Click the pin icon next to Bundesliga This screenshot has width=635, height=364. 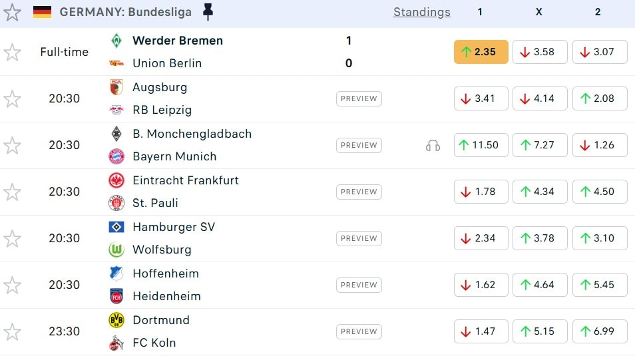208,11
